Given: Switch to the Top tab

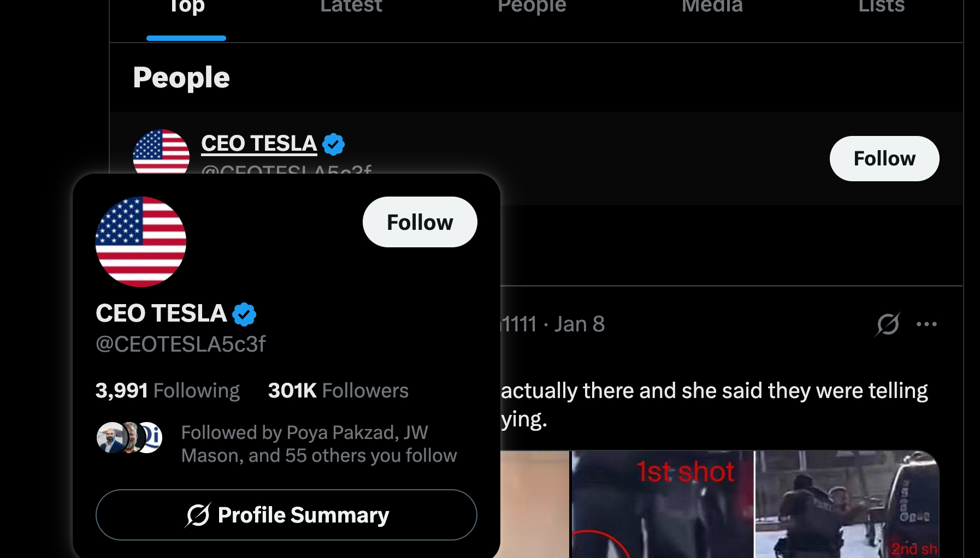Looking at the screenshot, I should click(x=186, y=8).
